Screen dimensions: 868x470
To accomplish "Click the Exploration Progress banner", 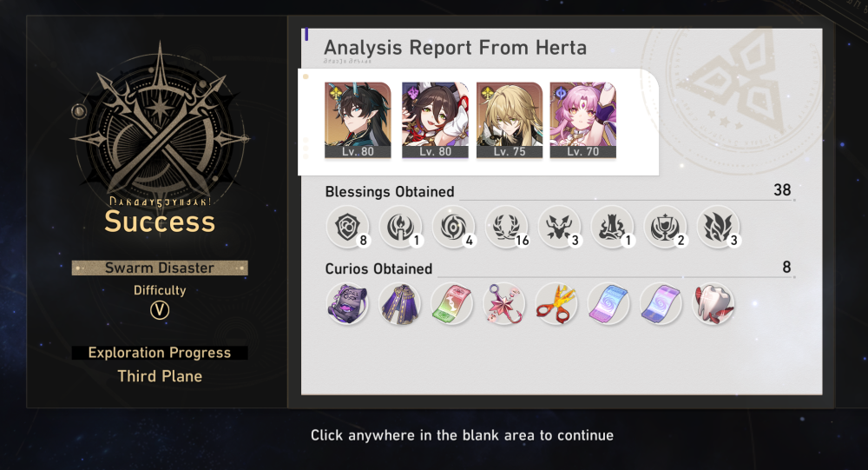I will pyautogui.click(x=160, y=353).
